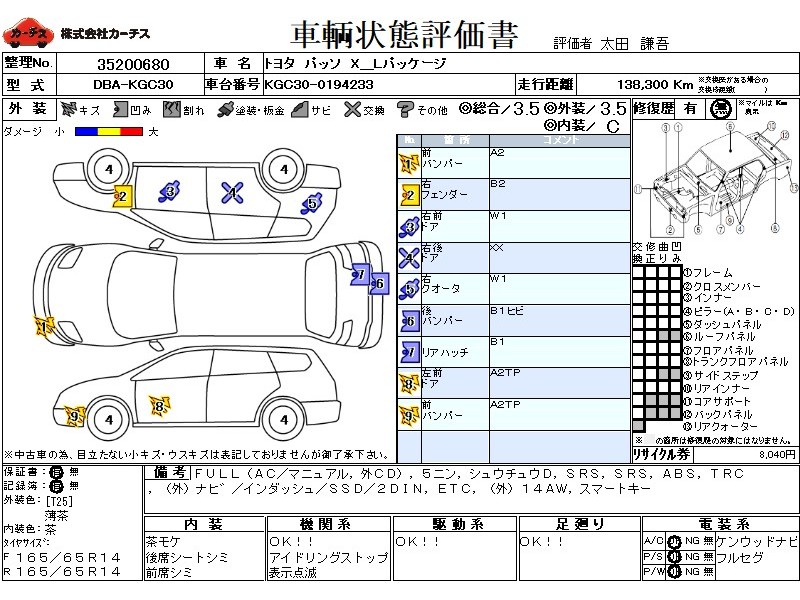This screenshot has height=600, width=800.
Task: Click the リサイクル券 label
Action: click(662, 454)
